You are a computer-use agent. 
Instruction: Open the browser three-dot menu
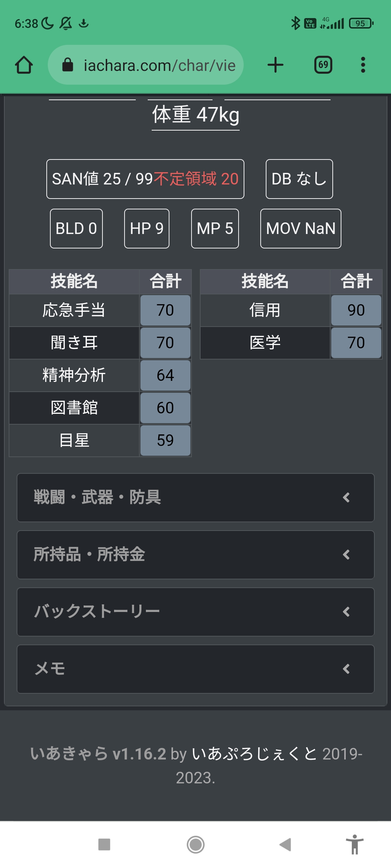tap(363, 65)
